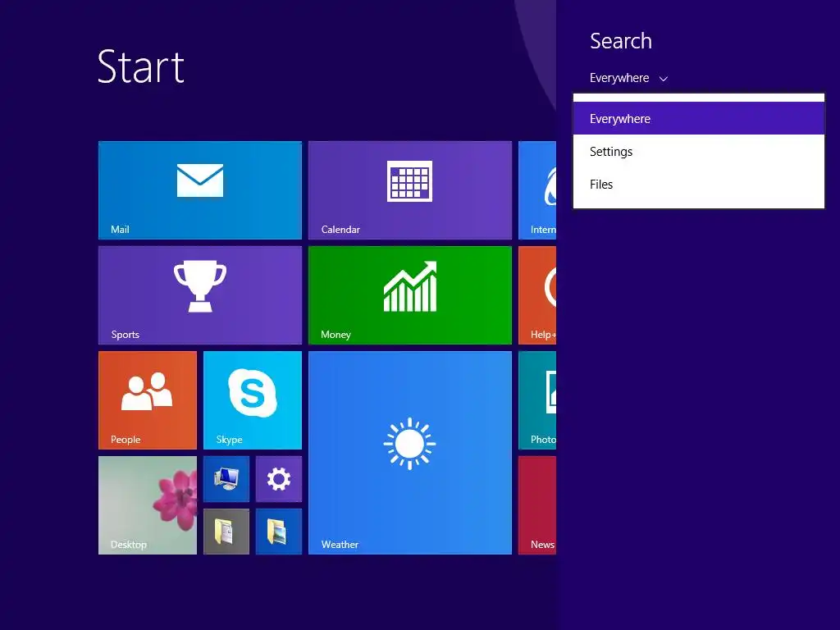This screenshot has height=630, width=840.
Task: Select Everywhere in the scope list
Action: pyautogui.click(x=699, y=118)
